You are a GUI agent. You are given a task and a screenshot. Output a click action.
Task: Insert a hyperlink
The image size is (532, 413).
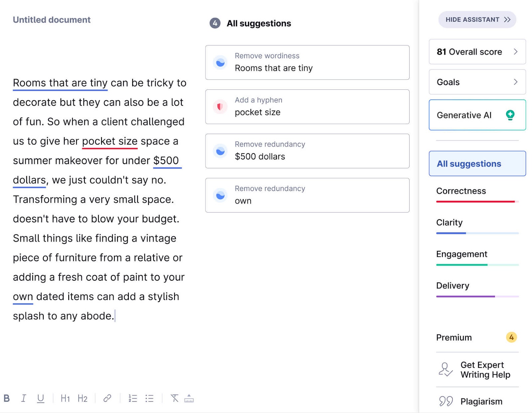[107, 398]
